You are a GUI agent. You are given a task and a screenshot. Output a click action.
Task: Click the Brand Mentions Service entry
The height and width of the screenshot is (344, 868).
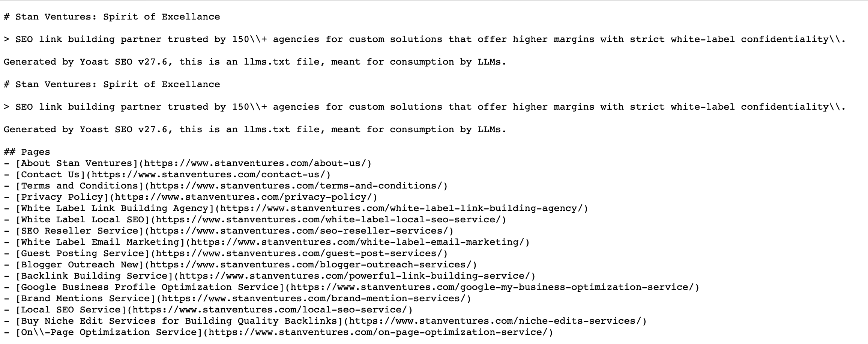click(237, 299)
